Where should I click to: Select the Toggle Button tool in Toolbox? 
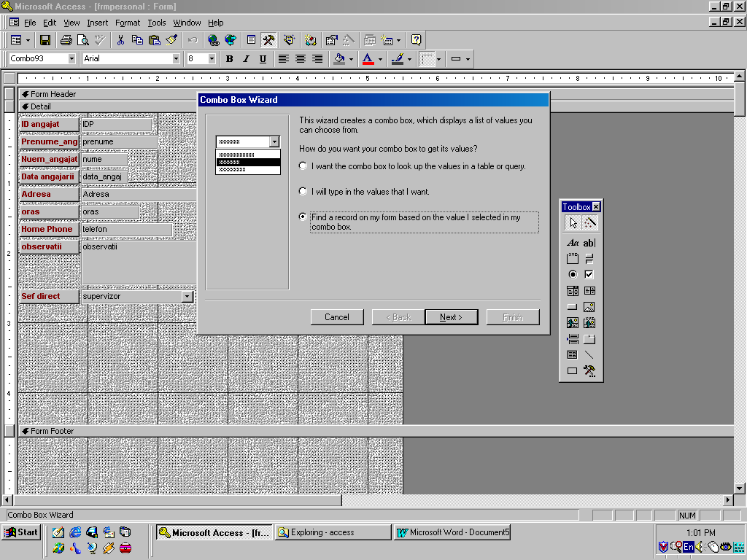[x=589, y=259]
